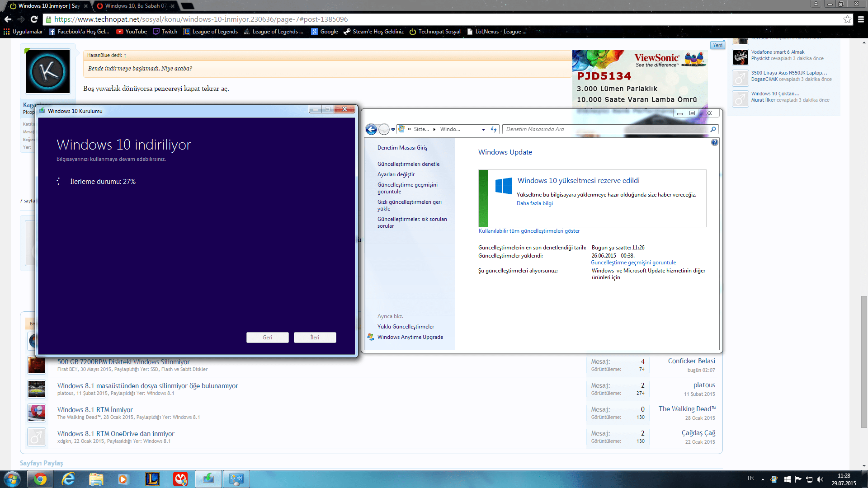Open the Chrome hamburger menu icon
The width and height of the screenshot is (868, 488).
coord(861,19)
